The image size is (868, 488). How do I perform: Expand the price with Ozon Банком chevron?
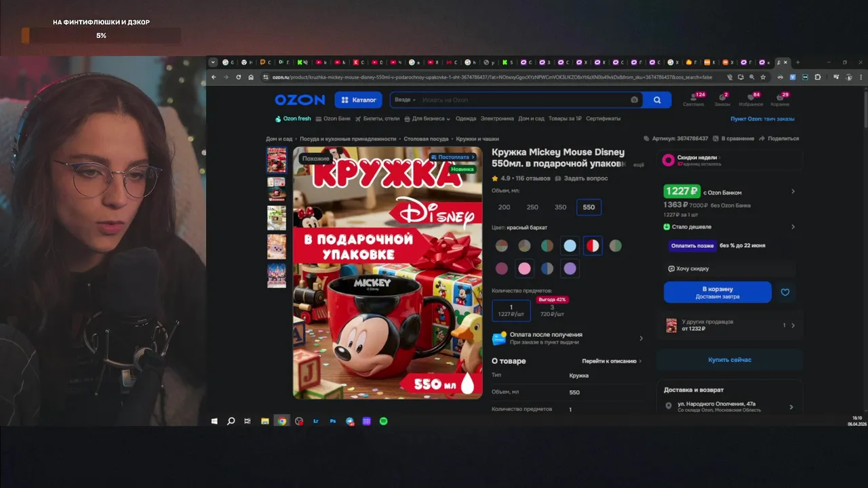coord(793,192)
